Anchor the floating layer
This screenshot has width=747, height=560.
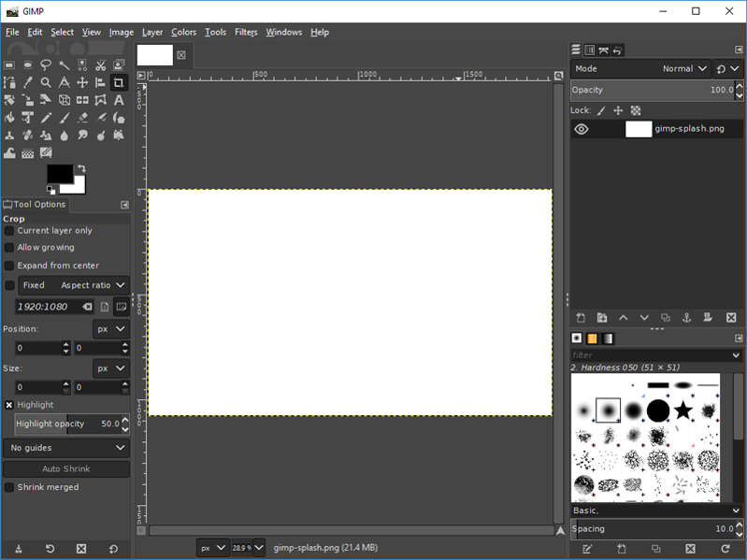point(686,318)
